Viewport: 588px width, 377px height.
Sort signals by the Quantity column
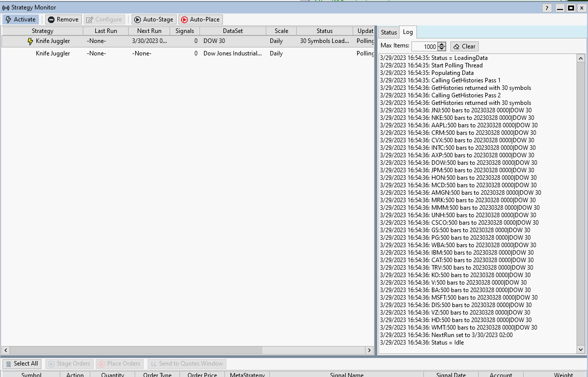113,375
